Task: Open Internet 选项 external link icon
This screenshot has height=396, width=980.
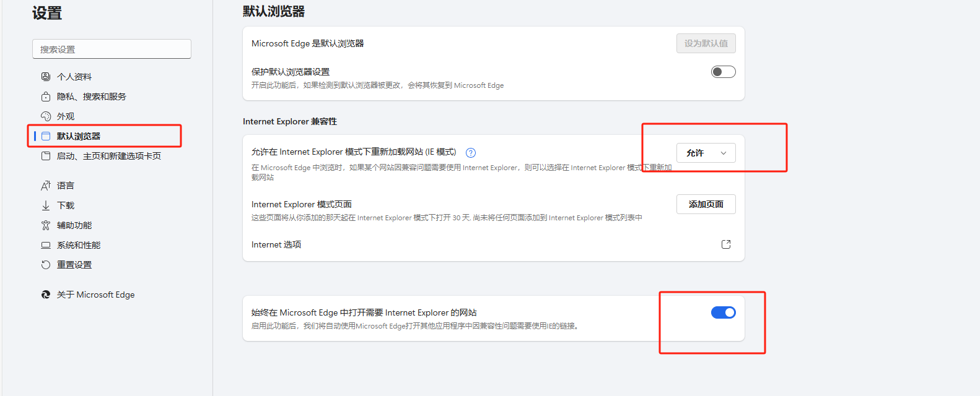Action: pos(726,244)
